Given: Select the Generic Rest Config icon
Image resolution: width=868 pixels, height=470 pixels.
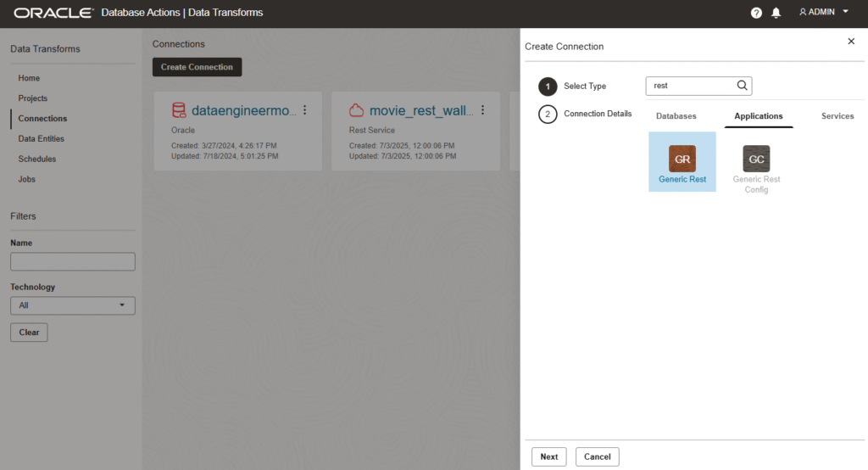Looking at the screenshot, I should point(756,159).
